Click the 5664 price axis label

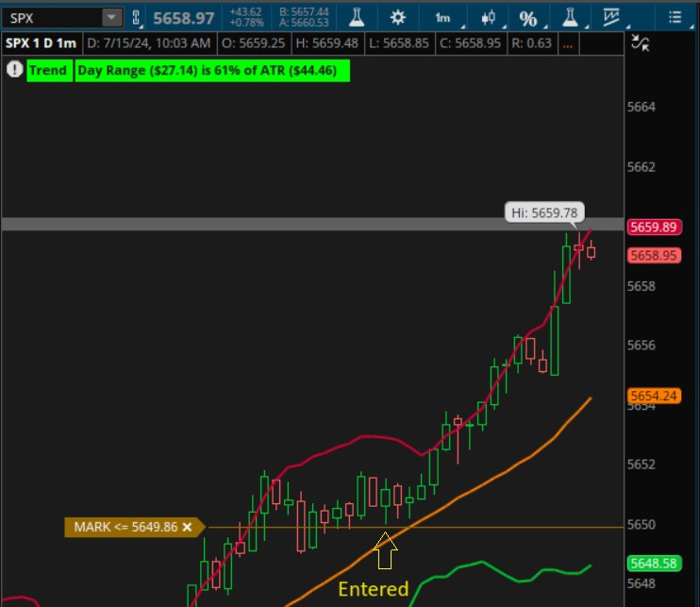(x=642, y=108)
